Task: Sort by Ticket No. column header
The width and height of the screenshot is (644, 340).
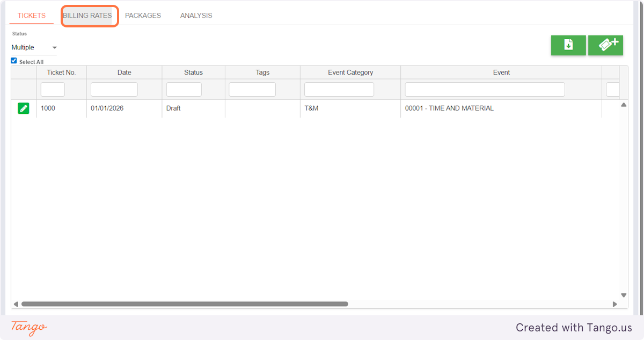Action: pyautogui.click(x=61, y=73)
